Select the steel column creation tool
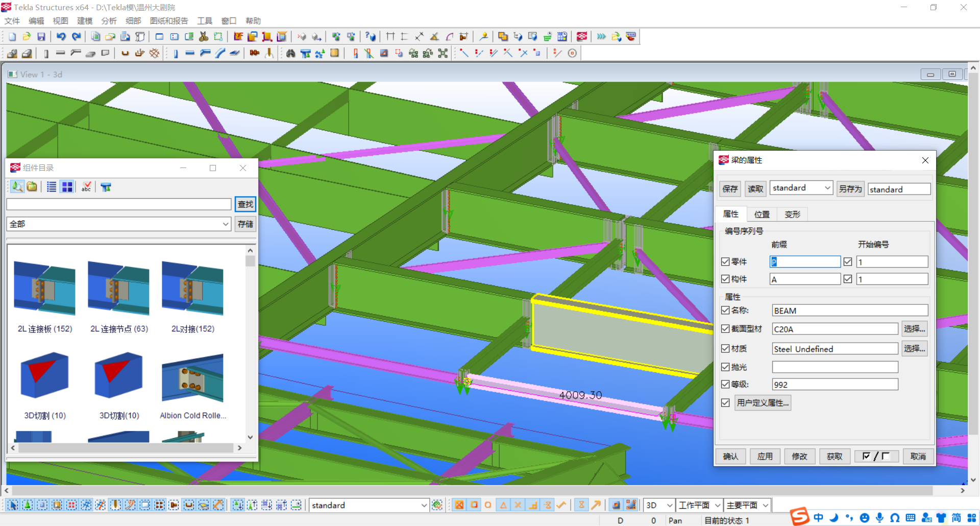The width and height of the screenshot is (980, 526). pyautogui.click(x=176, y=53)
